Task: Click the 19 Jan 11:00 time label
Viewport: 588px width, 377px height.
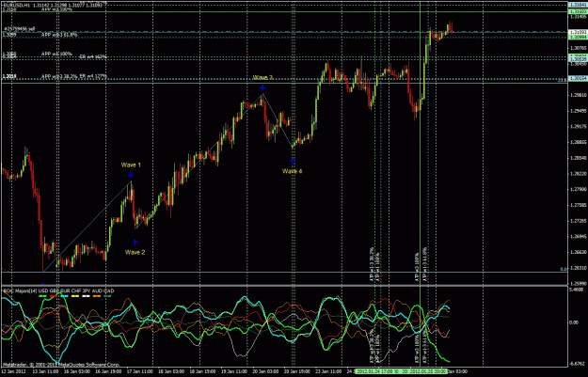Action: pyautogui.click(x=234, y=371)
